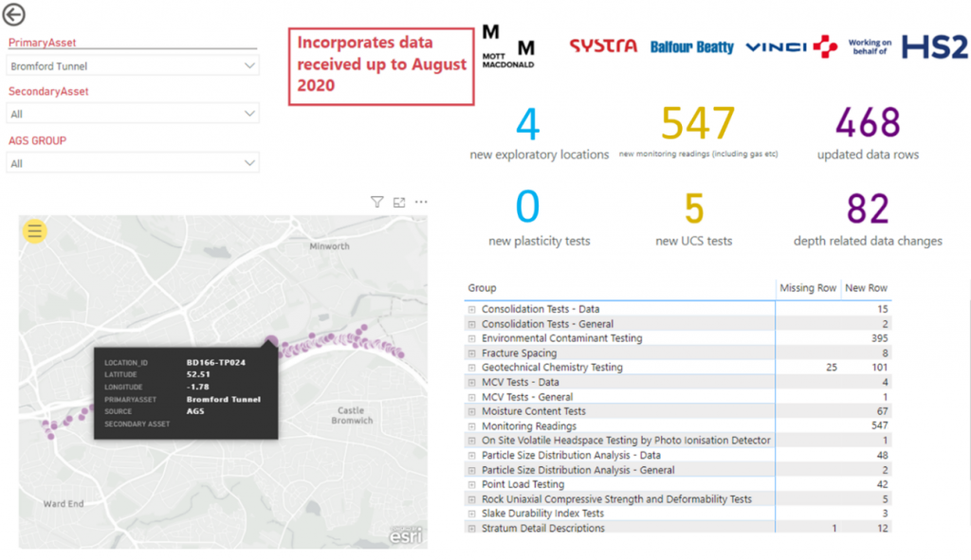Click the esri attribution on the map
Viewport: 971px width, 560px height.
coord(406,535)
